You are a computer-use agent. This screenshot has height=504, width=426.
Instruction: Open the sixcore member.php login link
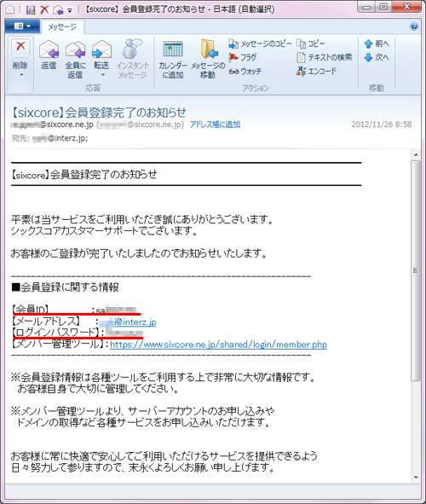pos(218,345)
